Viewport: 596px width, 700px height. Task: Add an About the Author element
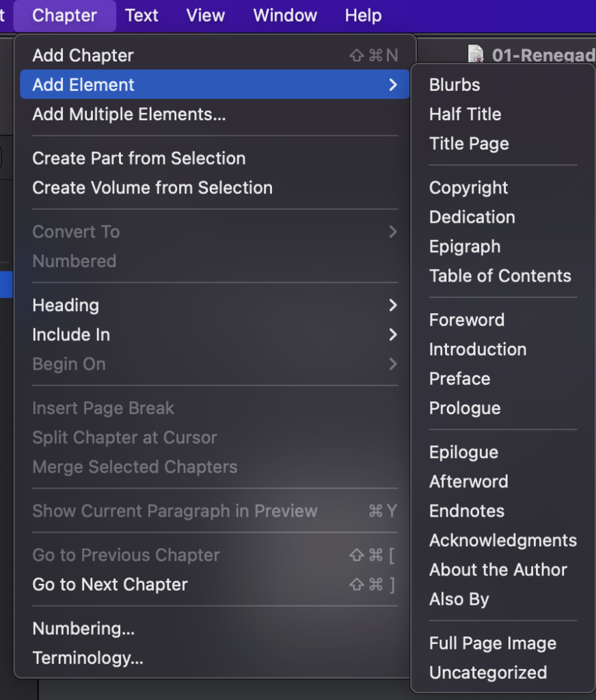[x=498, y=569]
